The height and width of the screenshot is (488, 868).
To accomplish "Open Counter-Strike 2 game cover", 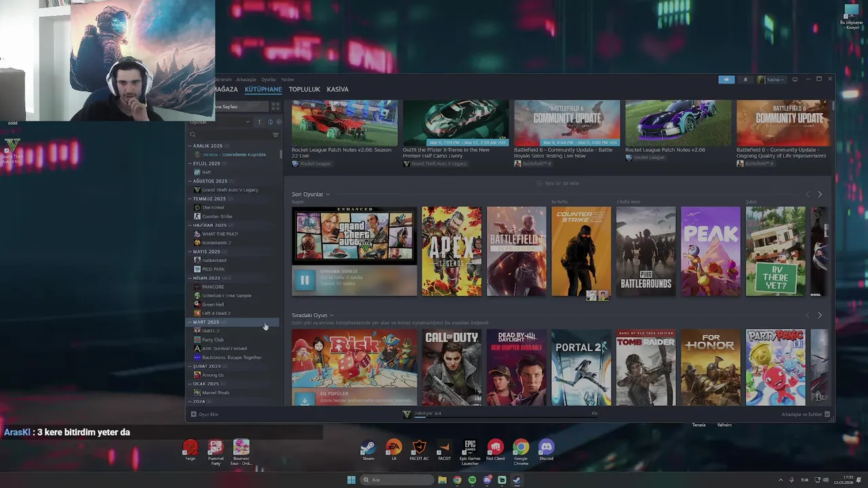I will point(581,251).
